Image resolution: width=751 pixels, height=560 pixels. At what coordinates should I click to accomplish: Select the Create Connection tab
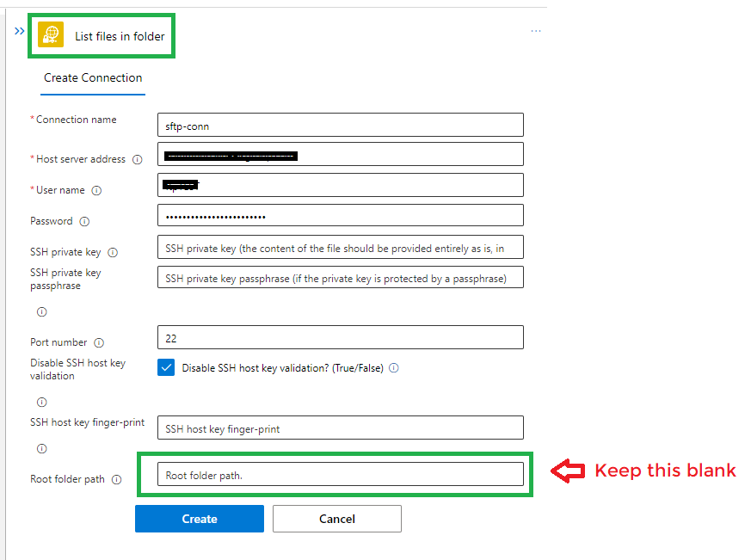tap(93, 78)
